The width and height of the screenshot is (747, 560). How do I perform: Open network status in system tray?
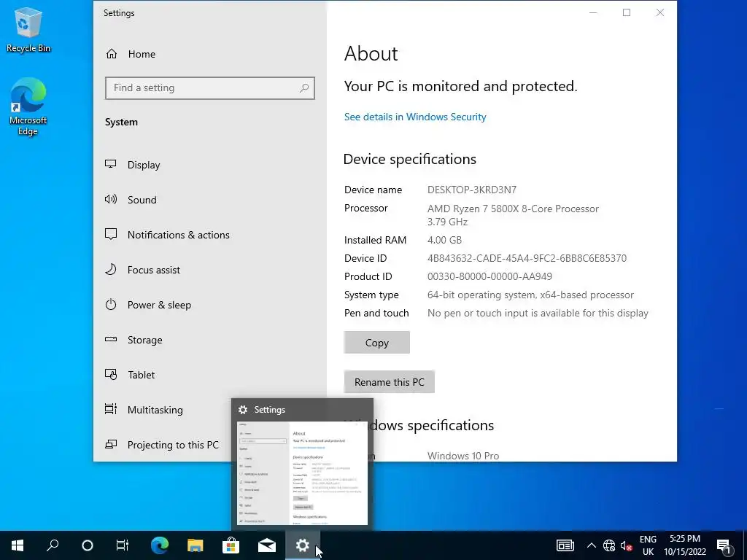[x=609, y=545]
